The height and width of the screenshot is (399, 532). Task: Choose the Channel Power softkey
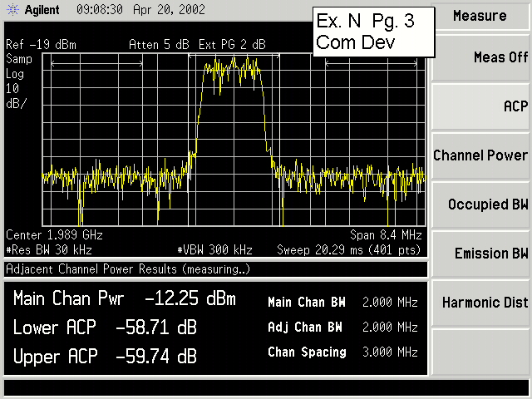(x=480, y=155)
